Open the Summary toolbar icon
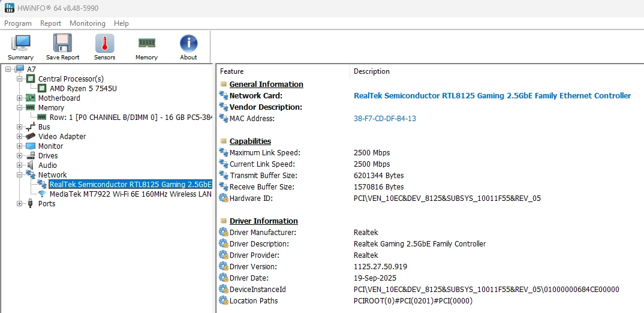Viewport: 644px width, 313px height. click(20, 44)
